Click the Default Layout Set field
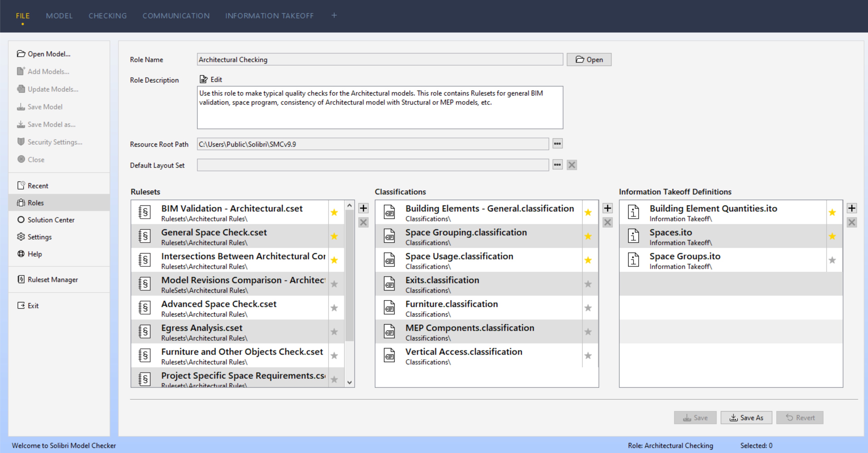 373,165
